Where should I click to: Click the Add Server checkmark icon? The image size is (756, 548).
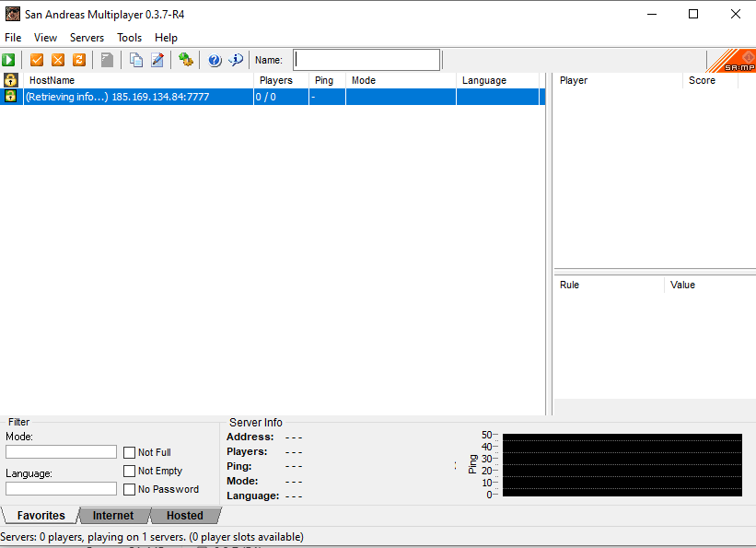(37, 60)
